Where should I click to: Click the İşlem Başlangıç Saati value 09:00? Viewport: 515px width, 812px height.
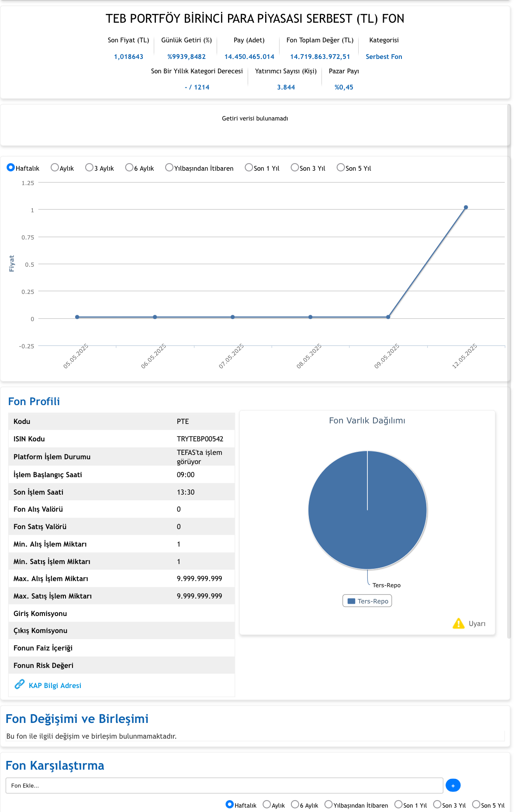click(x=186, y=475)
